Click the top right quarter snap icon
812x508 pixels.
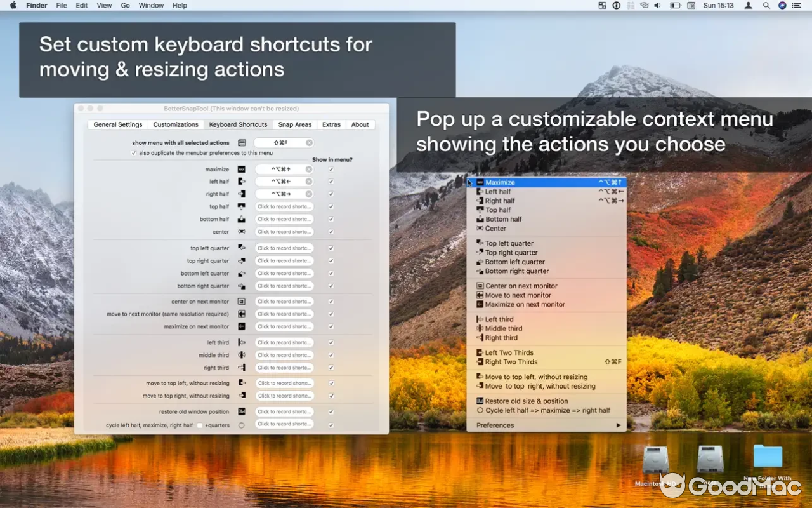[242, 260]
